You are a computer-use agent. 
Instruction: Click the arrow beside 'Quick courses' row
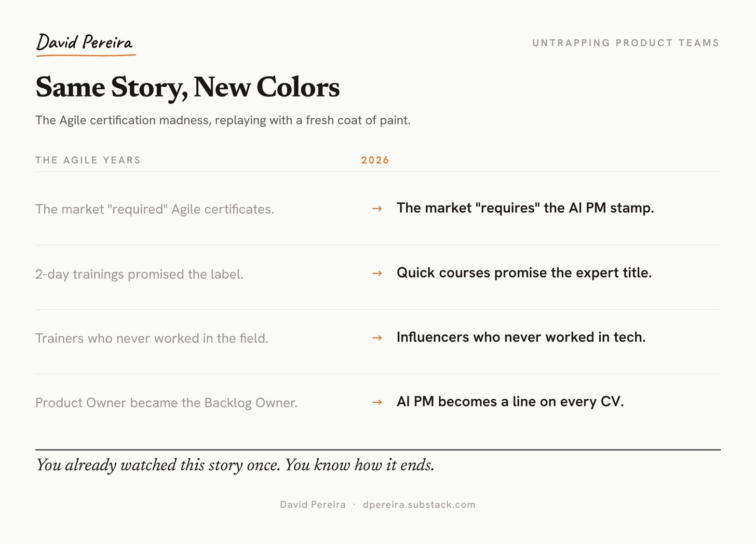[377, 274]
